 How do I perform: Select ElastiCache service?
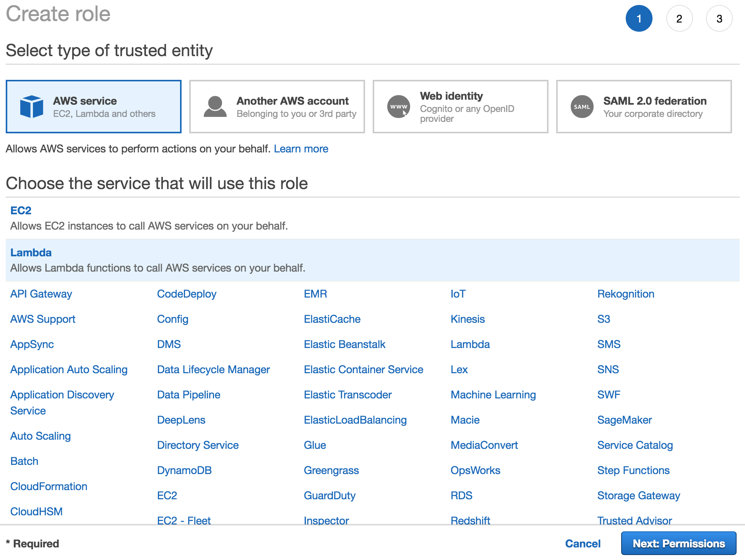coord(332,319)
